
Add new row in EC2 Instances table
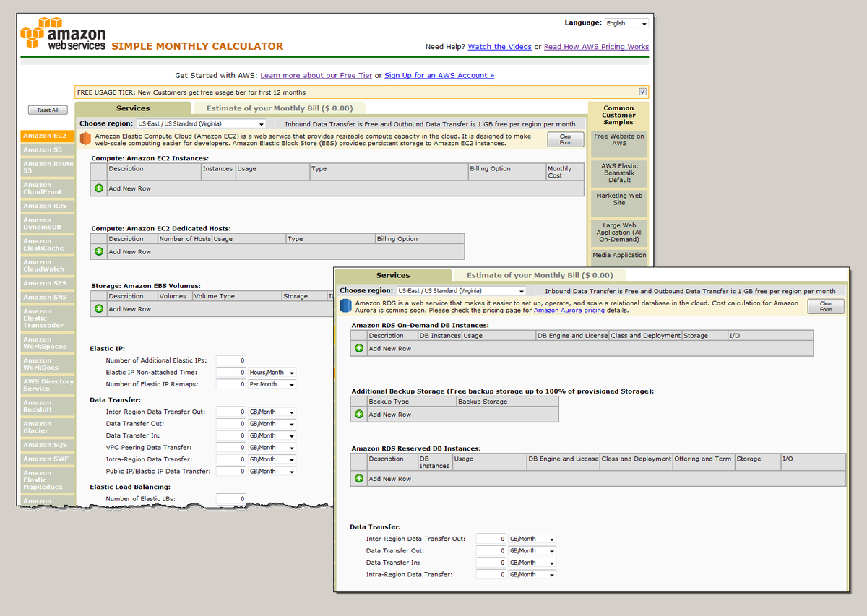(x=99, y=188)
